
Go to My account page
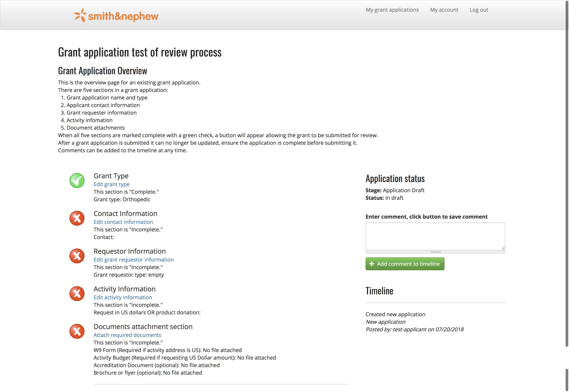[444, 10]
